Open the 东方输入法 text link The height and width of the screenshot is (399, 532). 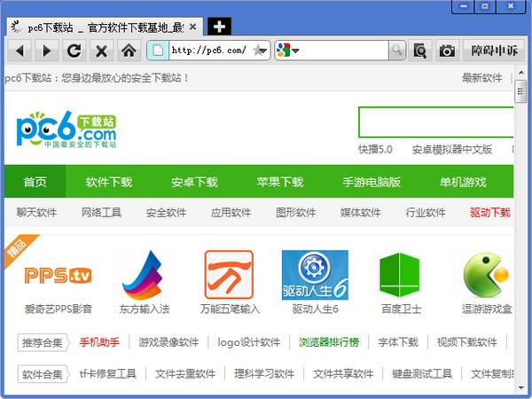click(x=145, y=309)
